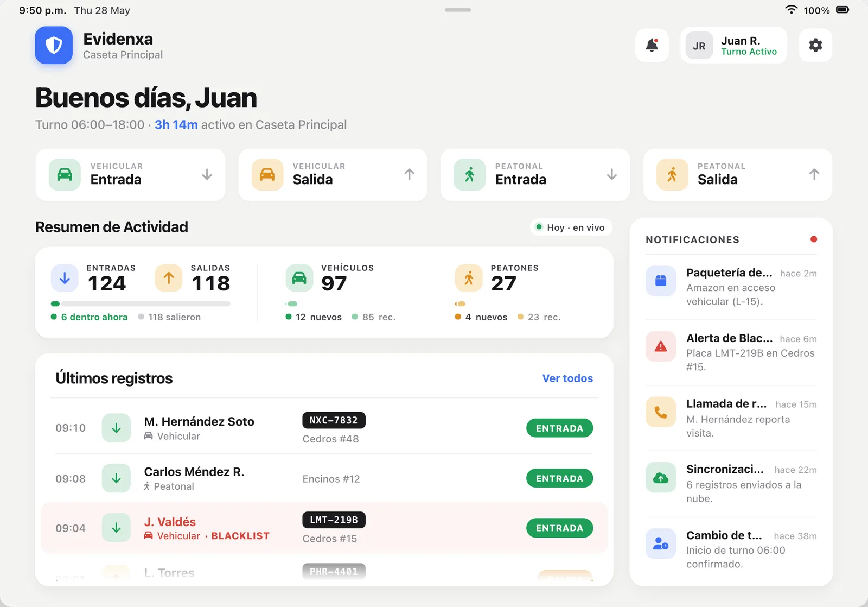Tap orange car icon on Vehicular Salida card

pos(267,175)
